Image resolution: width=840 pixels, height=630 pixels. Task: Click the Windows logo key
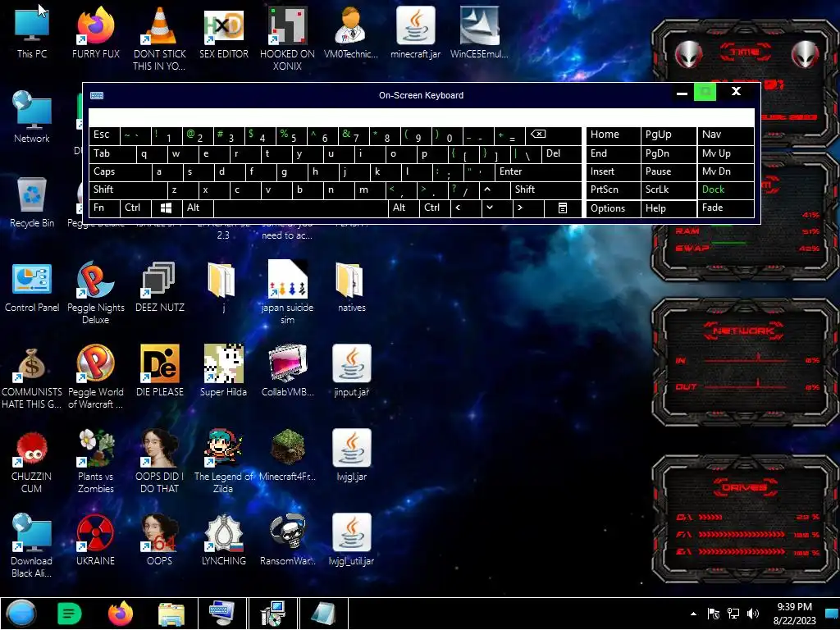click(x=167, y=208)
